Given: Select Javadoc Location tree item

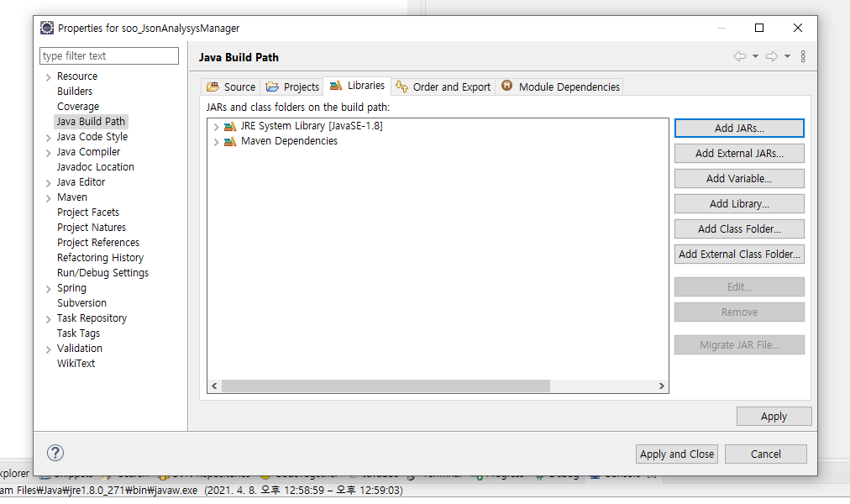Looking at the screenshot, I should [96, 167].
